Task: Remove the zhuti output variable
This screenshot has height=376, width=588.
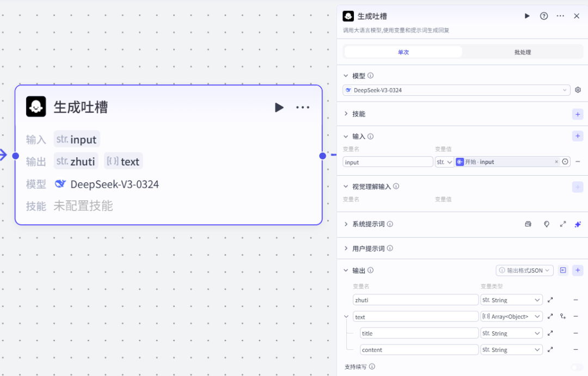Action: tap(575, 299)
